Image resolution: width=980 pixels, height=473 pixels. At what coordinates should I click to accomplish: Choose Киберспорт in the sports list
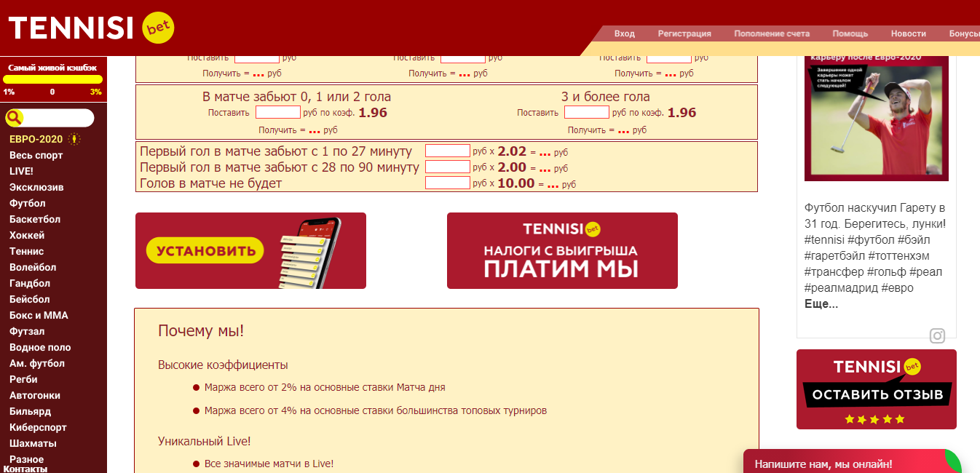[x=38, y=427]
